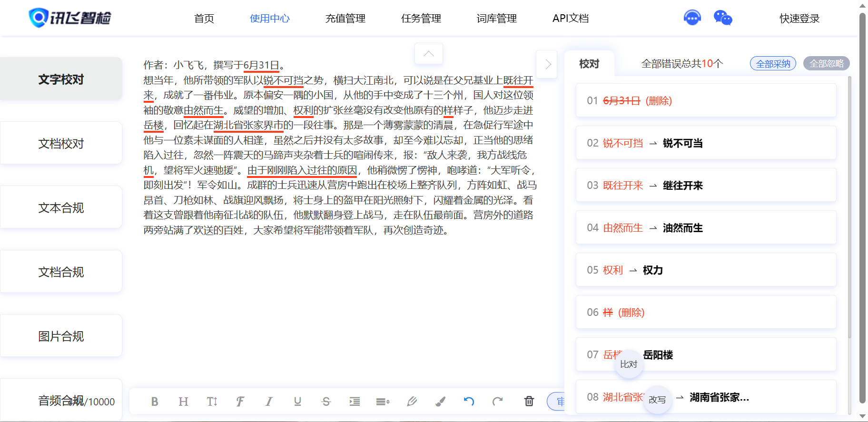Click underlined 6月31日 in the text
The image size is (868, 422).
[261, 65]
